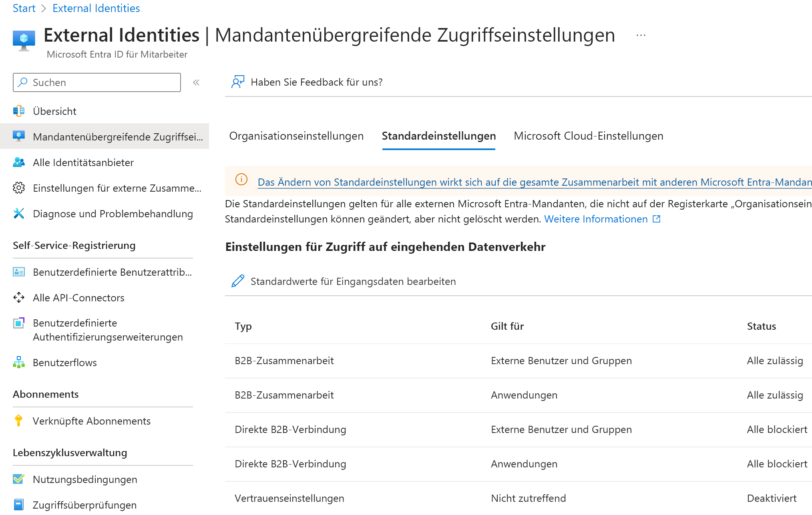Screen dimensions: 812x515
Task: Click the Nutzungsbedingungen checkmark icon
Action: [19, 479]
